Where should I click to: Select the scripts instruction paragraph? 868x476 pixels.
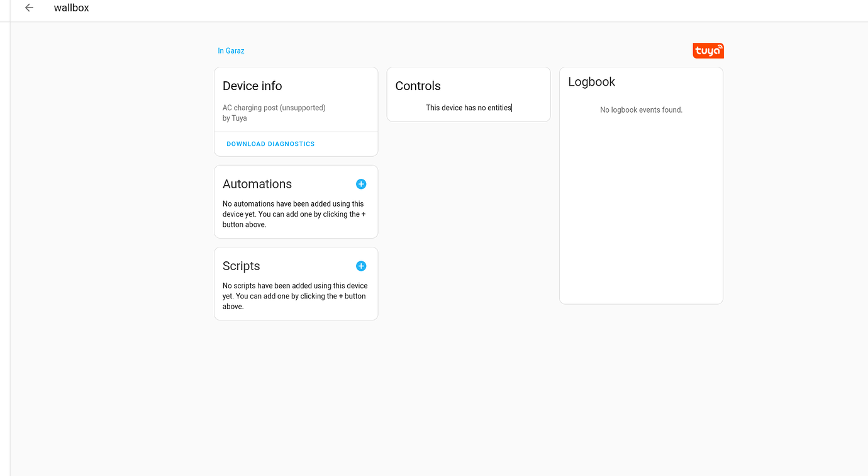click(294, 295)
